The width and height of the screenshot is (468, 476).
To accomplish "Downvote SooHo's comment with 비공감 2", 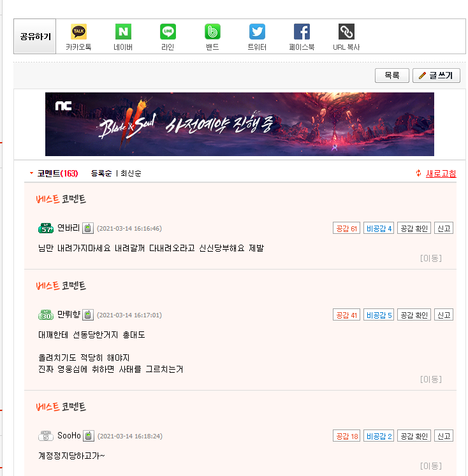I will coord(379,436).
